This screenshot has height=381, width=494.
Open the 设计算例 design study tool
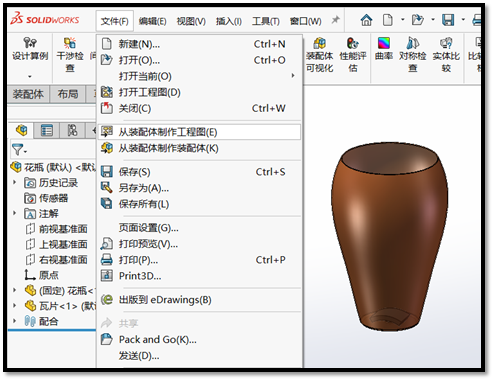point(30,55)
